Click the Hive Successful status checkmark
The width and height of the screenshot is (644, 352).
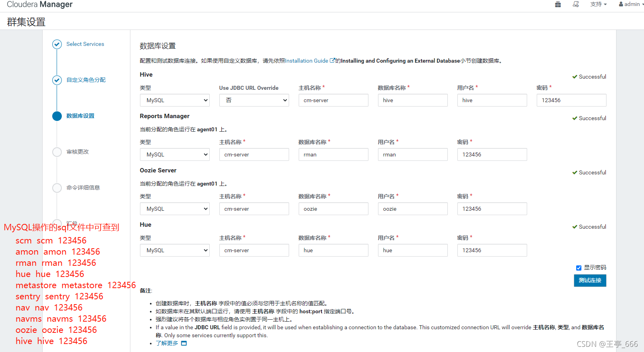(x=575, y=77)
